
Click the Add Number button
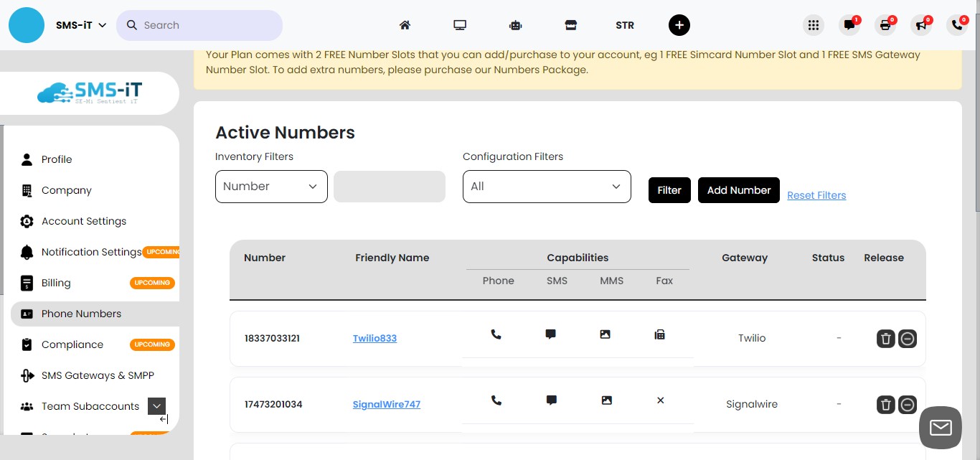click(738, 190)
